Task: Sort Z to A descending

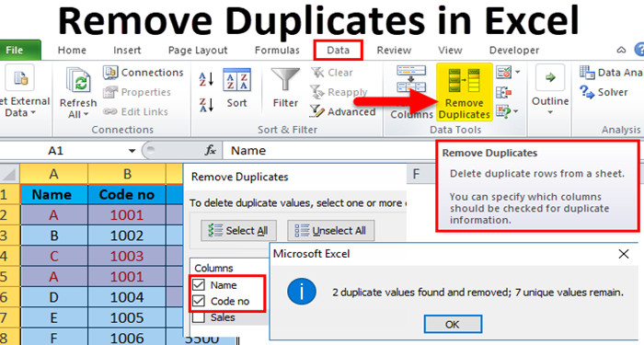Action: tap(206, 105)
